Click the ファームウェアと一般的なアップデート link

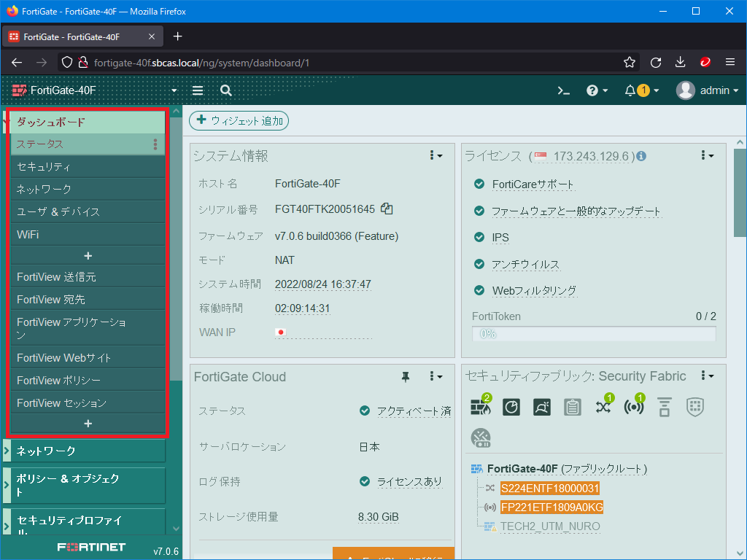coord(576,211)
